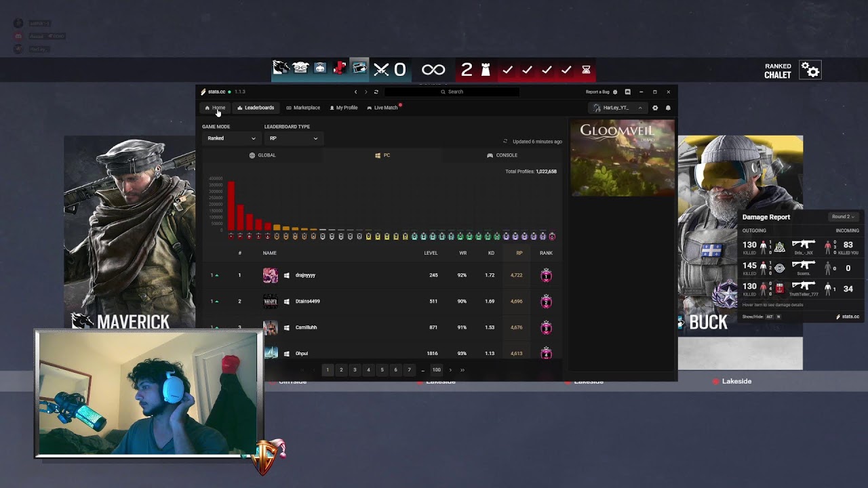The image size is (868, 488).
Task: Click the Windows platform icon beside drajnyyyy
Action: click(287, 275)
